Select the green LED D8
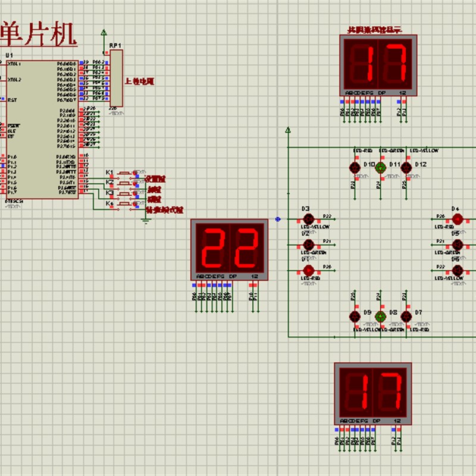Viewport: 476px width, 476px height. (x=380, y=317)
